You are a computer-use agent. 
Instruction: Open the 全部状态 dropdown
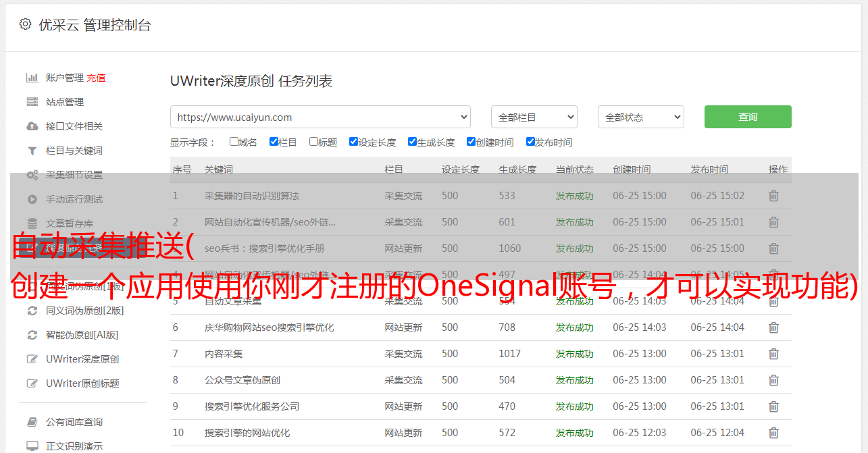coord(641,117)
